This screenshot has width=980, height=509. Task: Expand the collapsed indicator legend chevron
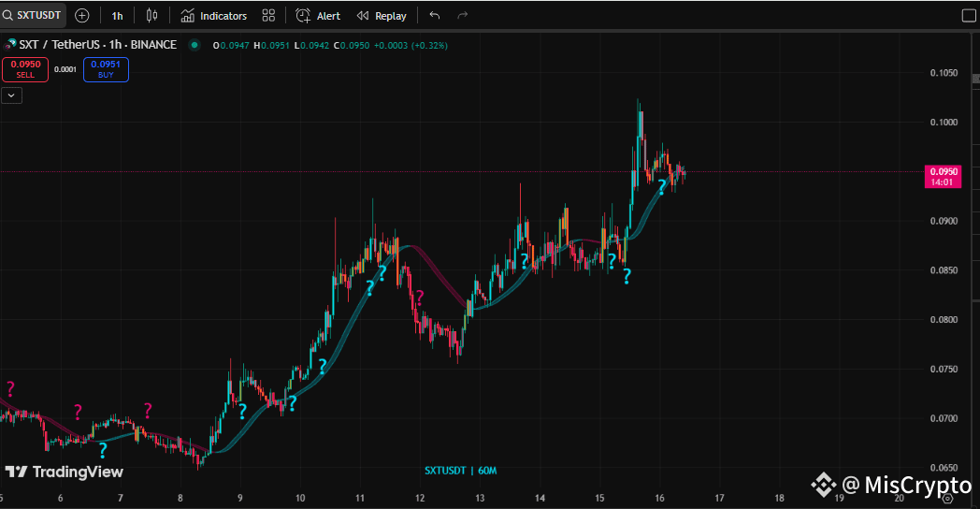pos(12,95)
